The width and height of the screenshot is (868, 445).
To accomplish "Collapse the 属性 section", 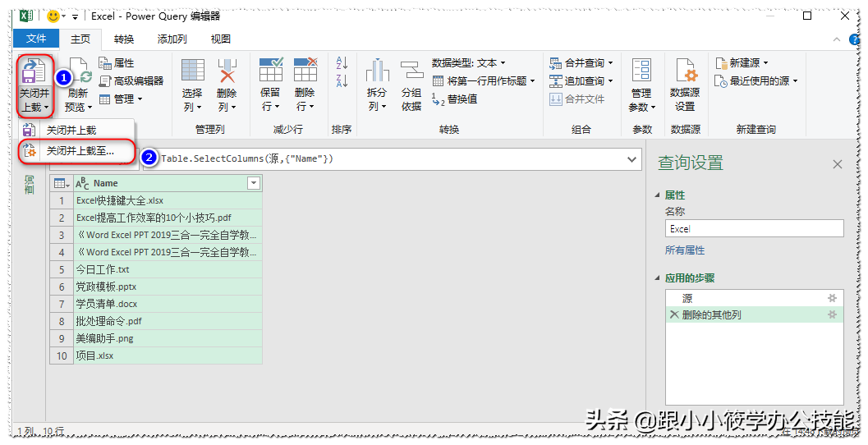I will (658, 195).
